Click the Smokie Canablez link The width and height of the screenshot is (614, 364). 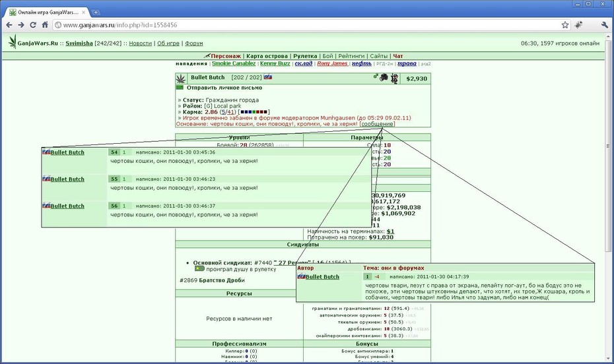coord(234,63)
